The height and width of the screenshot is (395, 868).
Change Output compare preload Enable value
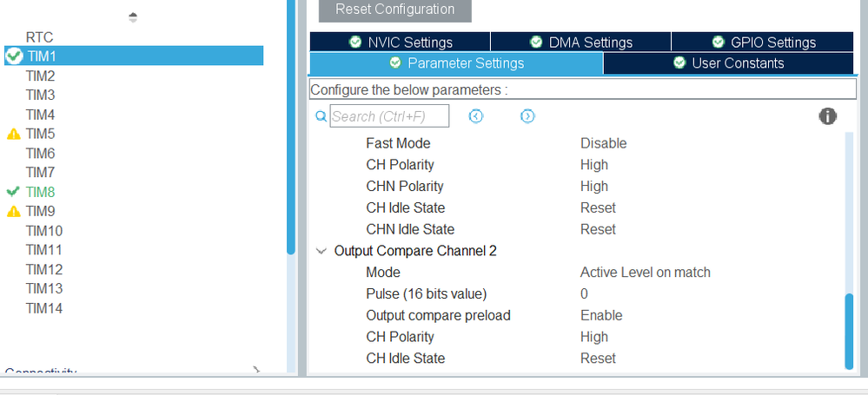click(601, 315)
